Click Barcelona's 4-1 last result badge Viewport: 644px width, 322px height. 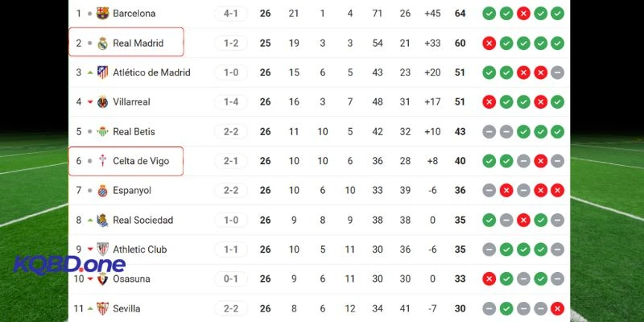[x=231, y=14]
